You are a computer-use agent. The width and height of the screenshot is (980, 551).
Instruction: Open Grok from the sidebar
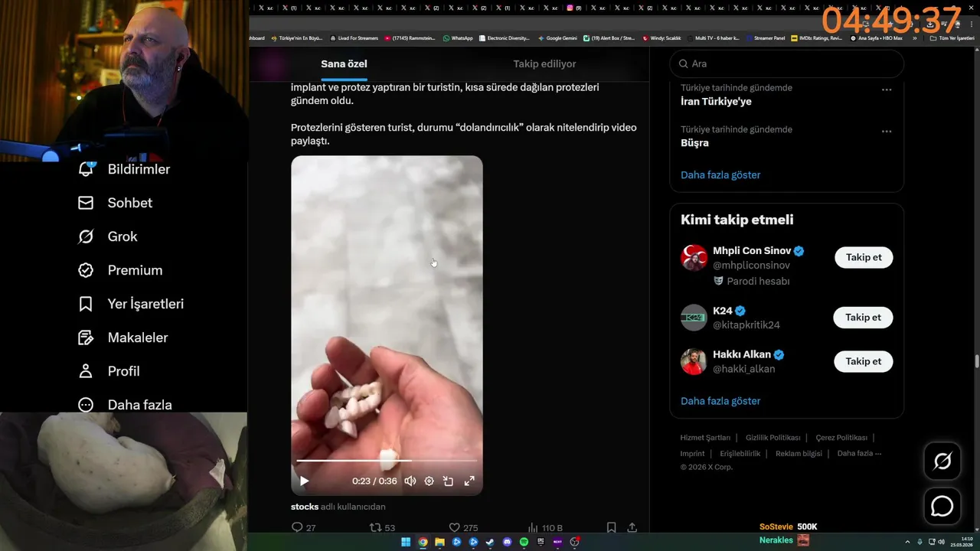pos(107,236)
